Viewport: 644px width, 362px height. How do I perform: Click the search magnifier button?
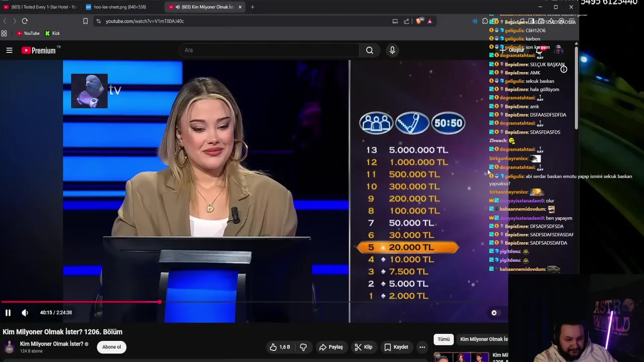[370, 50]
